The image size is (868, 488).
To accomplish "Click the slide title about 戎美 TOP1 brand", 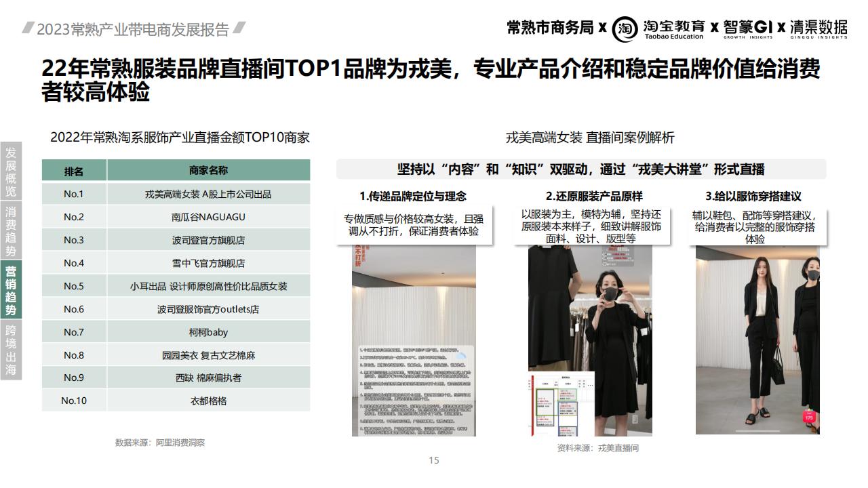I will [x=431, y=80].
